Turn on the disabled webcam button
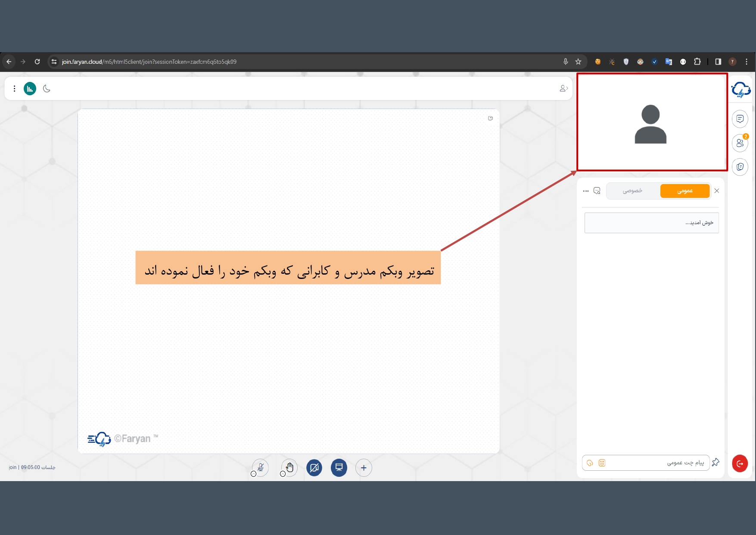This screenshot has height=535, width=756. click(314, 468)
